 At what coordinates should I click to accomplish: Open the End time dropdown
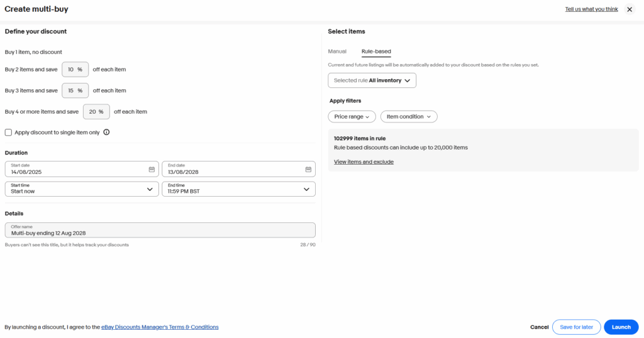click(x=238, y=189)
